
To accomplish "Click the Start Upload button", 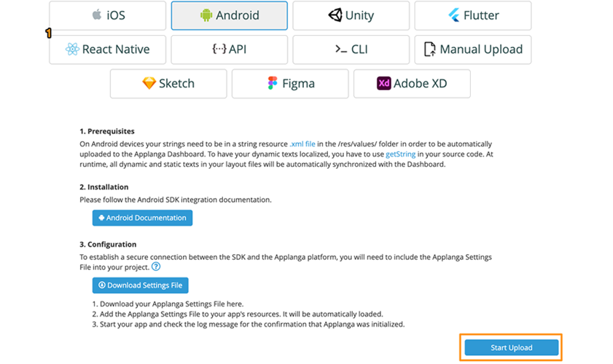I will (x=512, y=347).
